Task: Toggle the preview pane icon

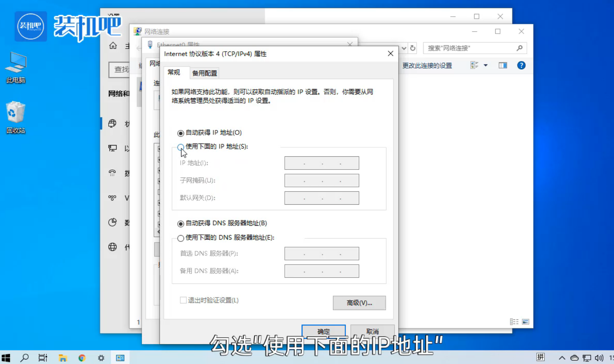Action: pyautogui.click(x=503, y=66)
